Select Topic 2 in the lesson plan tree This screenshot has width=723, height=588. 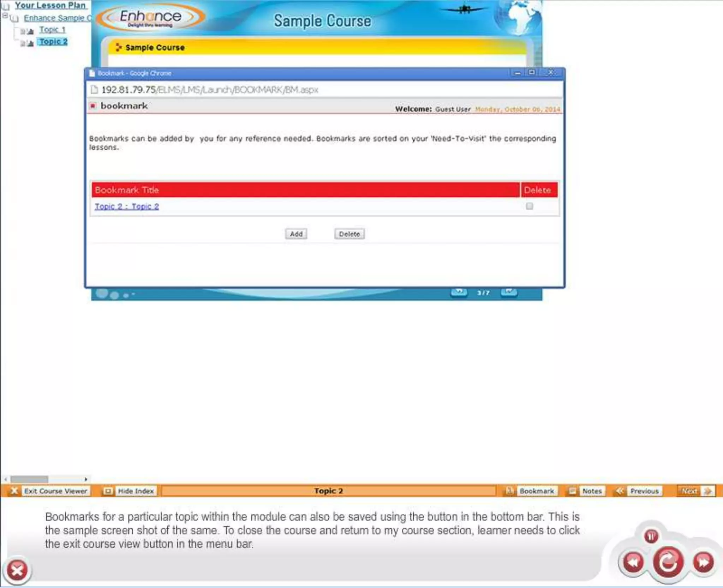(x=53, y=42)
